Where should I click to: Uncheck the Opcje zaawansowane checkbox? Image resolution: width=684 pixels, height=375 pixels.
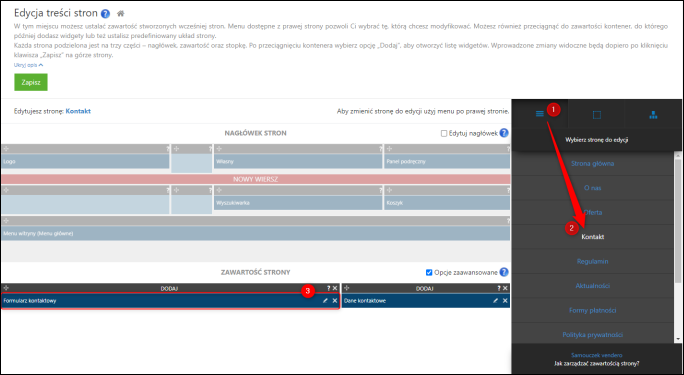tap(429, 273)
